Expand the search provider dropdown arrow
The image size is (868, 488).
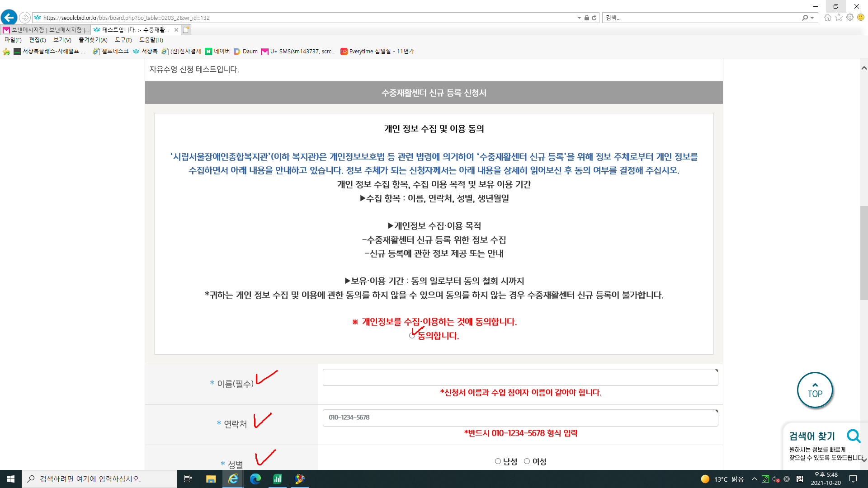pyautogui.click(x=812, y=18)
